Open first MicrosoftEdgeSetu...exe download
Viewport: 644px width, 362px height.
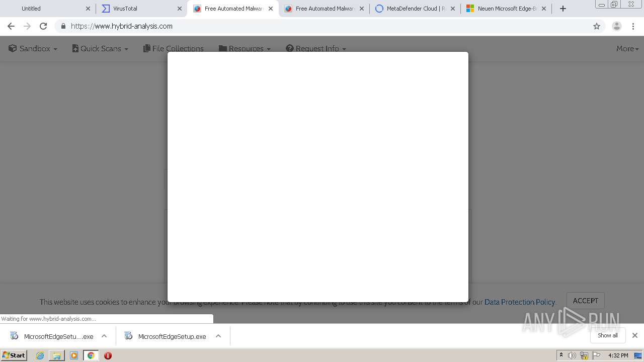[x=52, y=336]
